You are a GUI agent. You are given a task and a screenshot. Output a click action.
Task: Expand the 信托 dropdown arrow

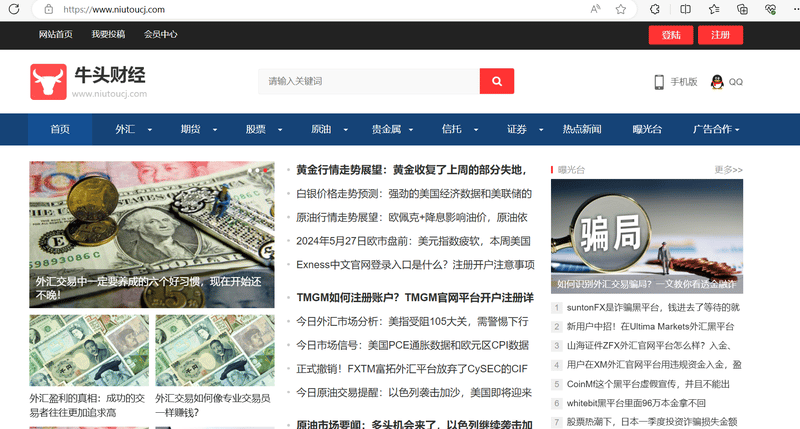[x=476, y=130]
